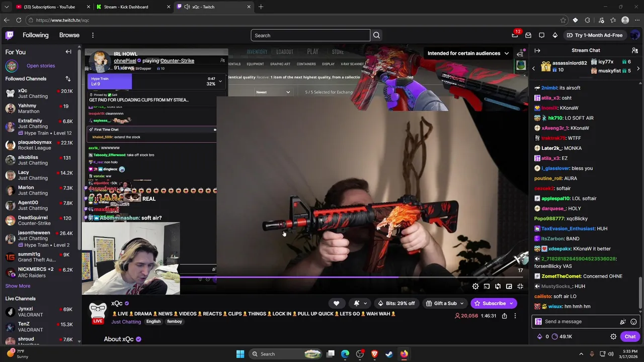Open the Get Bits diamond icon in top bar

coord(555,35)
